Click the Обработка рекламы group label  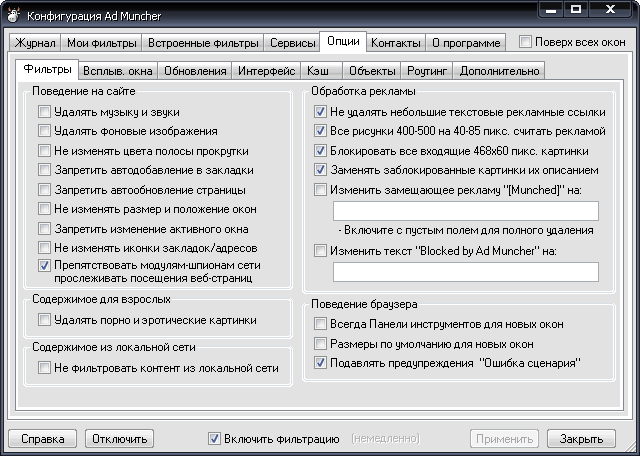click(x=363, y=91)
